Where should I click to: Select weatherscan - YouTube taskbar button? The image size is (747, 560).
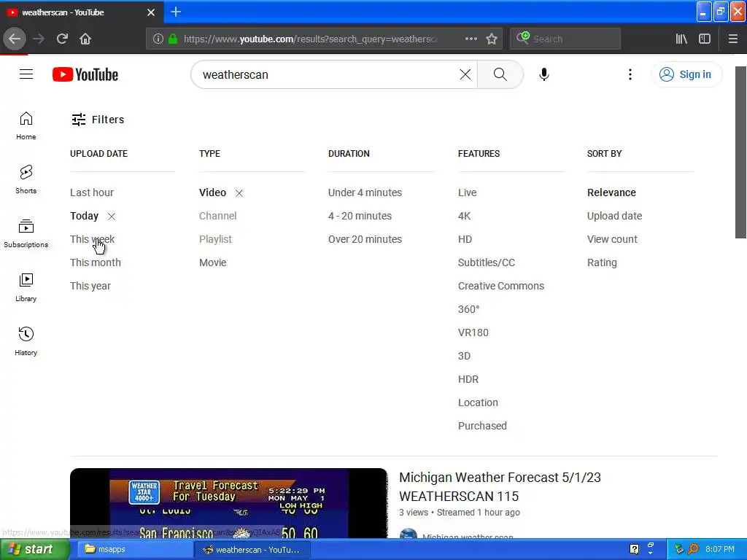(x=252, y=549)
